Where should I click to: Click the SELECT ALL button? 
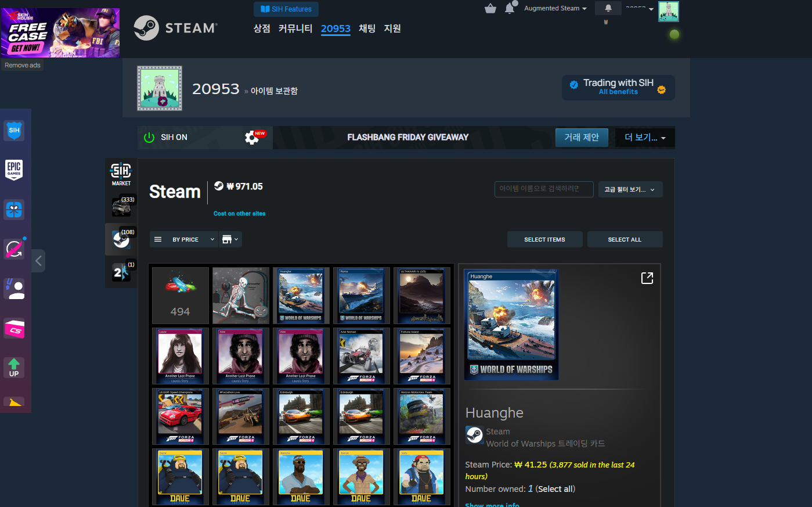pos(625,239)
